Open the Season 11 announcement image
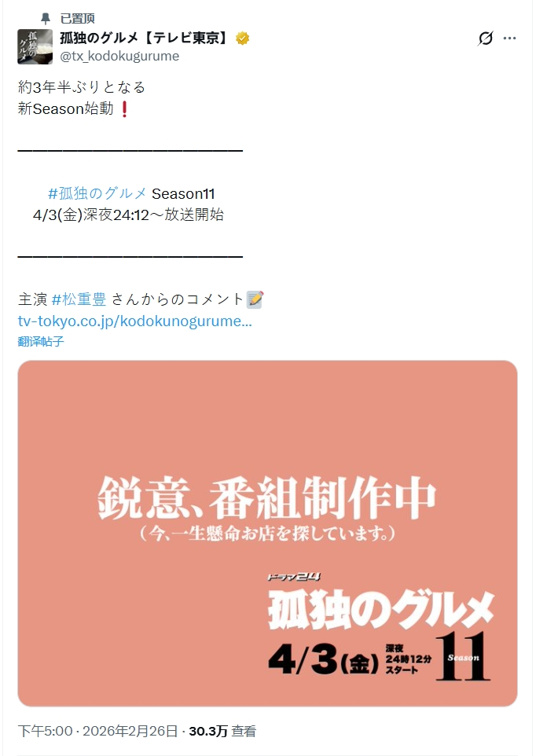 (x=267, y=534)
